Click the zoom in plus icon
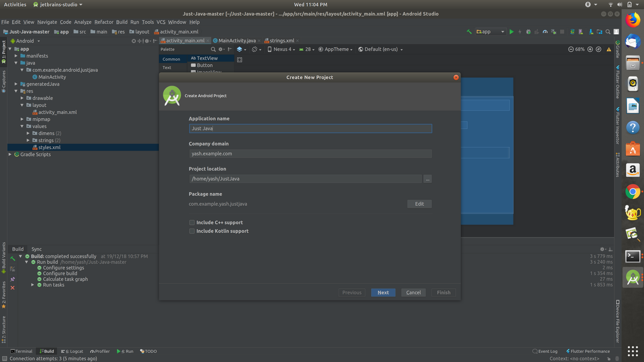Screen dimensions: 644x362 (x=590, y=49)
